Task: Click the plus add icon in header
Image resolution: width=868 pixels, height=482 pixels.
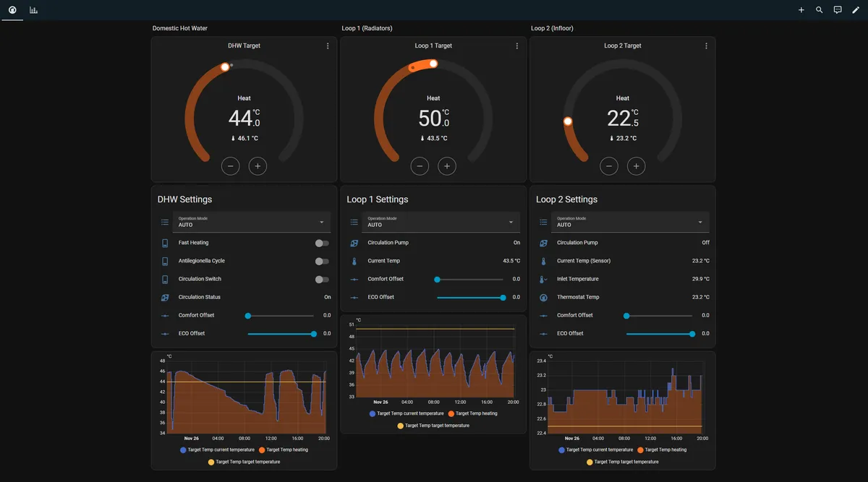Action: tap(801, 10)
